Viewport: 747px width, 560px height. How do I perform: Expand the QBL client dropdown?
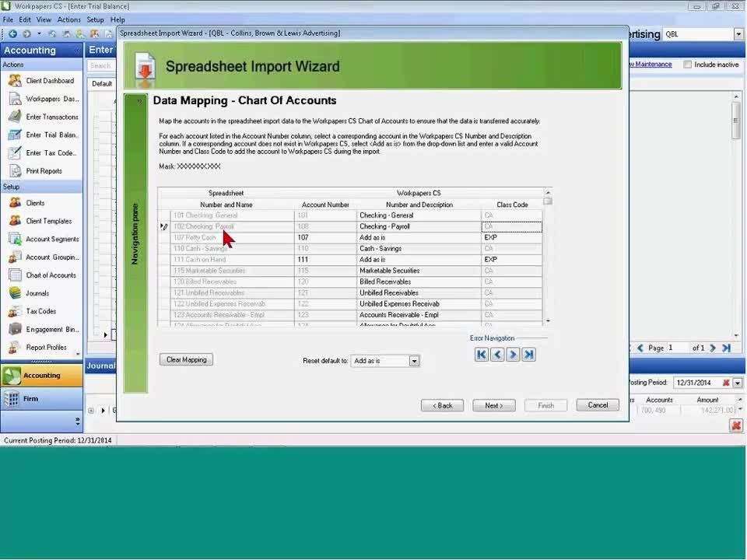[x=738, y=34]
